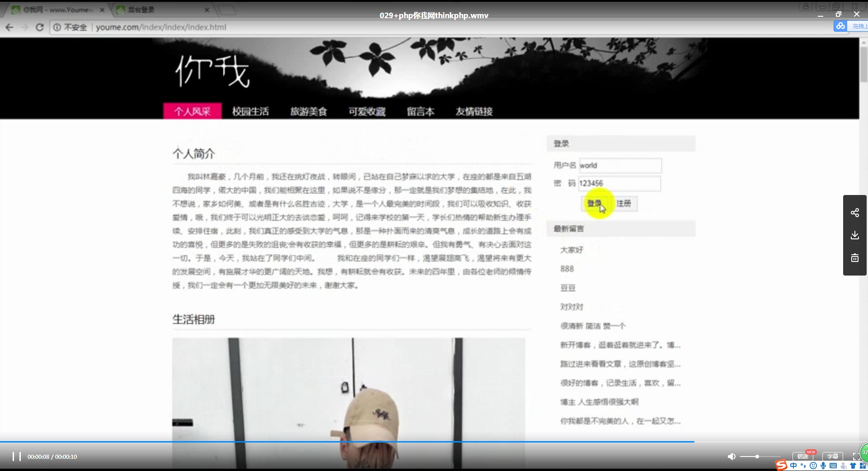Click the share icon in the side panel
Screen dimensions: 868x471
click(855, 213)
